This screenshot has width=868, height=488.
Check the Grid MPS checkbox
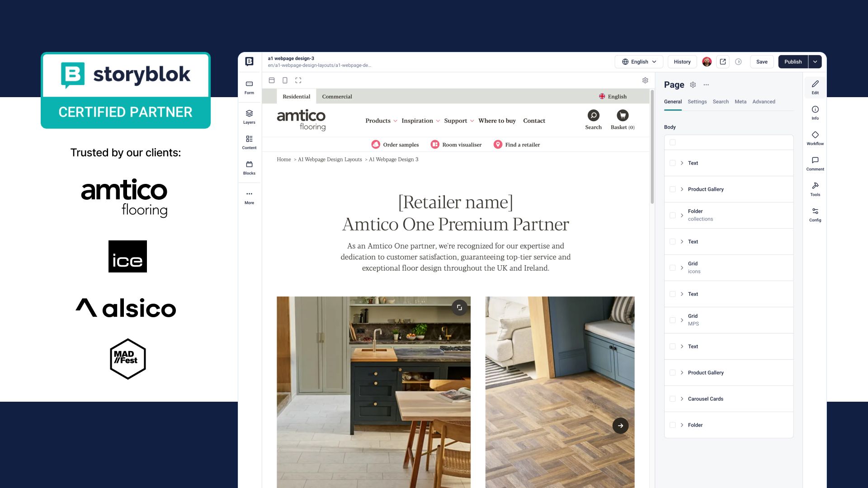(673, 320)
